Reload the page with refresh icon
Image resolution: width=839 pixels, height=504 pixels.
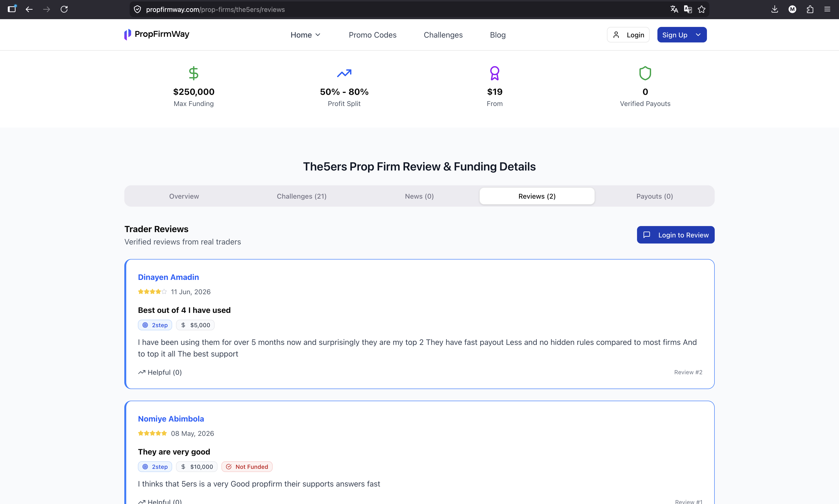click(64, 9)
